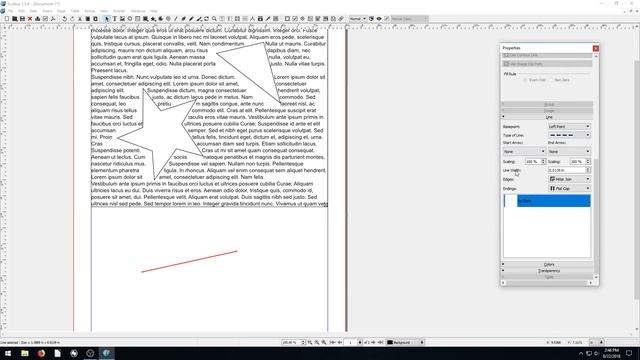Select the Freehand line pencil tool
This screenshot has height=360, width=640.
click(191, 19)
